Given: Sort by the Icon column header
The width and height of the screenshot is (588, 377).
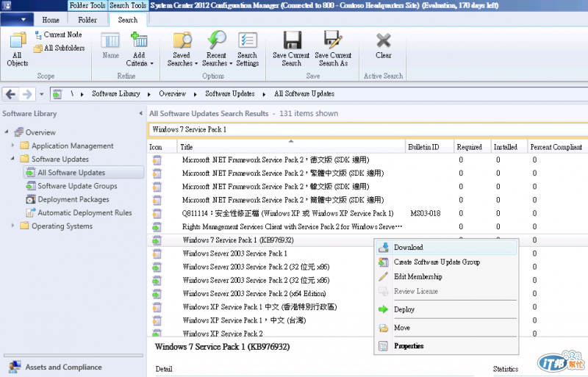Looking at the screenshot, I should click(x=162, y=147).
